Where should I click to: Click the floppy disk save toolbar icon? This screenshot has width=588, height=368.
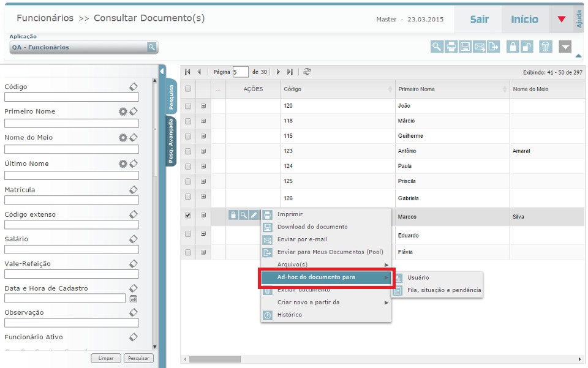[466, 47]
